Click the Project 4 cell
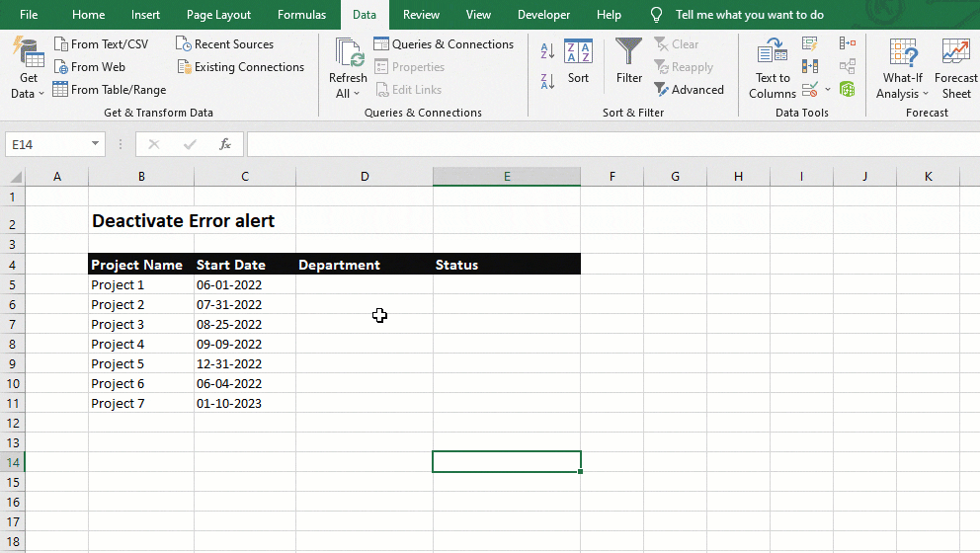 click(141, 345)
